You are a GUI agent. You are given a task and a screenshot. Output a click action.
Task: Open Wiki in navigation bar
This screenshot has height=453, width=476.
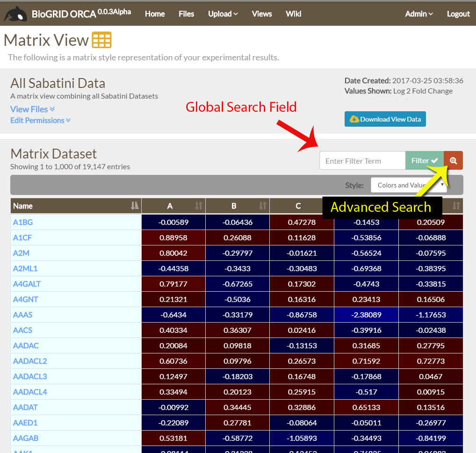(x=294, y=14)
